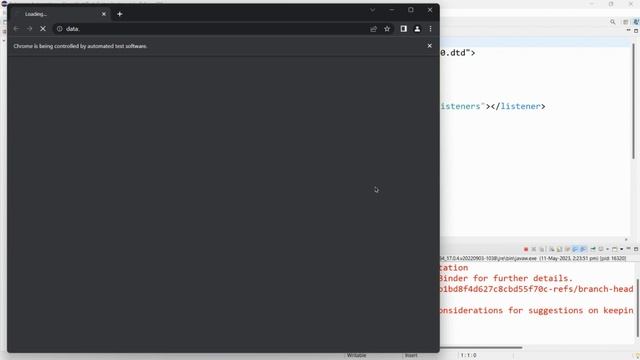Minimize the Eclipse editor area
This screenshot has width=640, height=360.
[629, 30]
